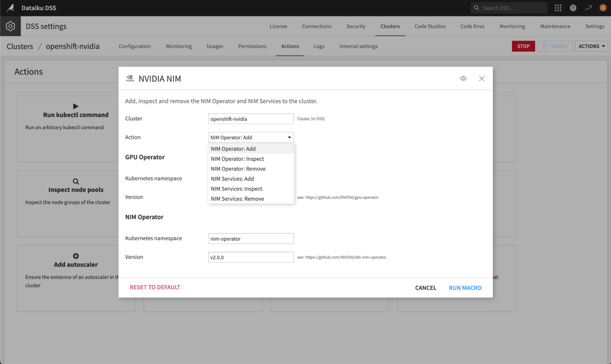Click the activity trend arrow icon

point(588,8)
